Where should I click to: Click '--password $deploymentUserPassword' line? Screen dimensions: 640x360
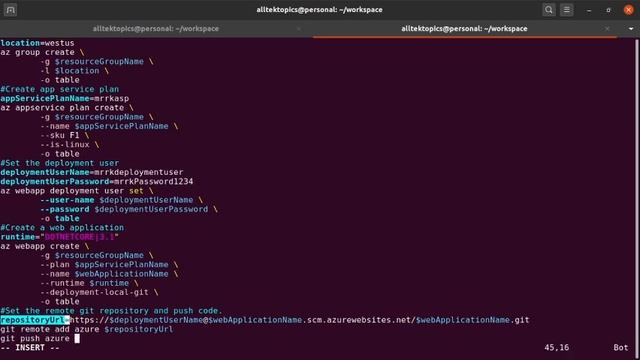coord(129,209)
